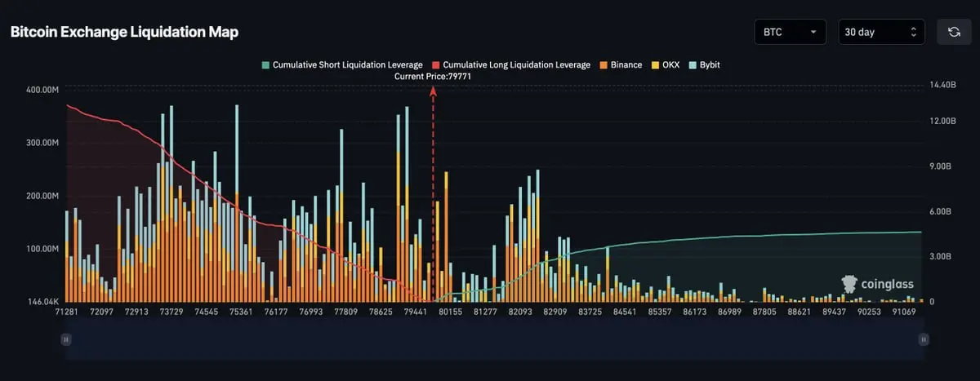980x381 pixels.
Task: Click the 71281 price axis label
Action: coord(66,312)
